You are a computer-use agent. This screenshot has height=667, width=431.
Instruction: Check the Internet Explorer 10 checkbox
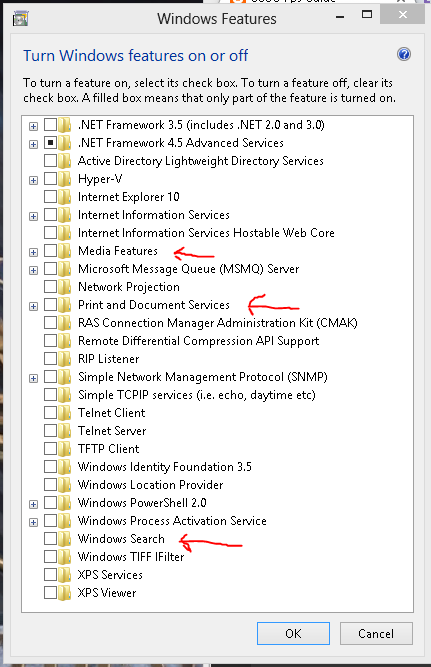(x=50, y=197)
